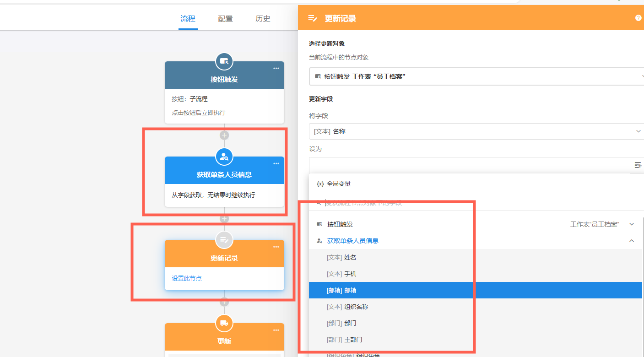Click the insert field icon beside 设为 input
Image resolution: width=644 pixels, height=357 pixels.
(x=638, y=165)
